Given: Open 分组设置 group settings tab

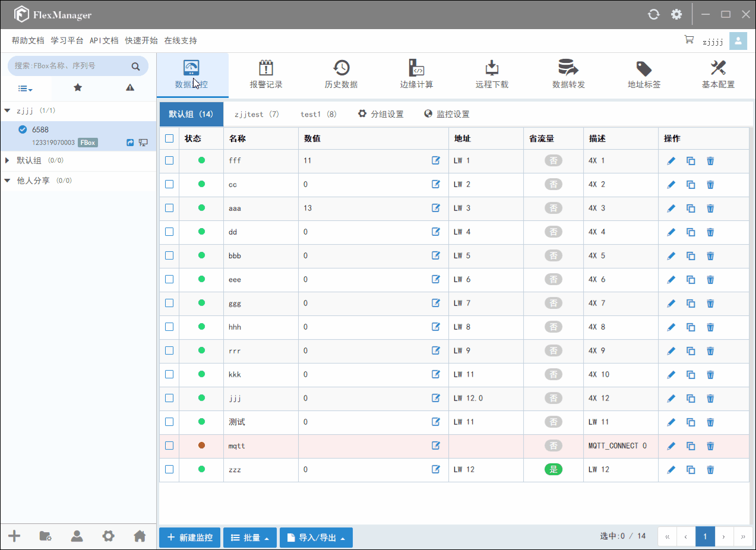Looking at the screenshot, I should [381, 114].
